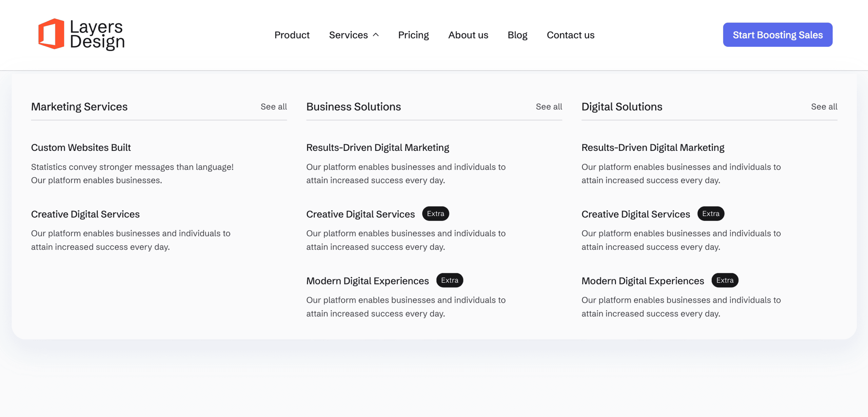
Task: Open the About us page
Action: [468, 35]
